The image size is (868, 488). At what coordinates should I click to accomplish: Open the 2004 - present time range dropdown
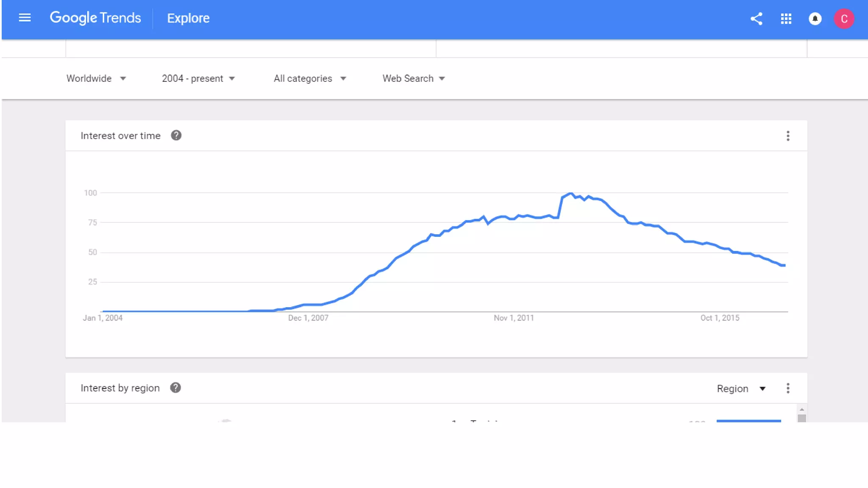[198, 79]
